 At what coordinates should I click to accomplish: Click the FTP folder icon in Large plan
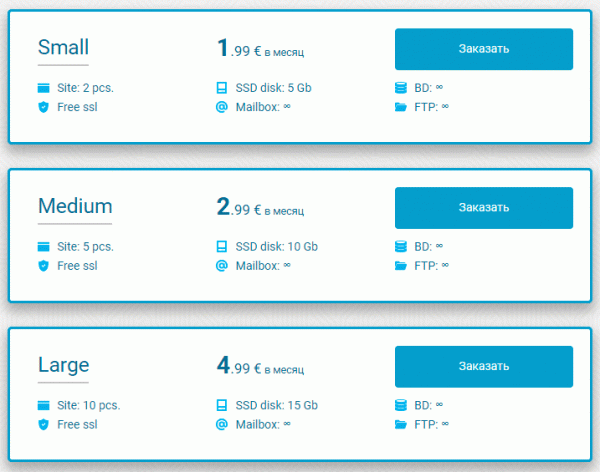coord(401,424)
